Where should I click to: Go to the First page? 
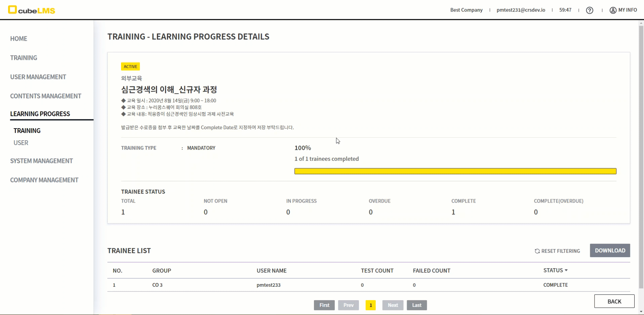coord(324,305)
